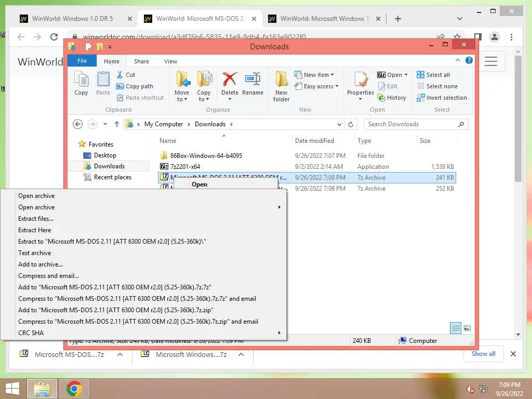532x399 pixels.
Task: Open the Move to dropdown
Action: (x=182, y=87)
